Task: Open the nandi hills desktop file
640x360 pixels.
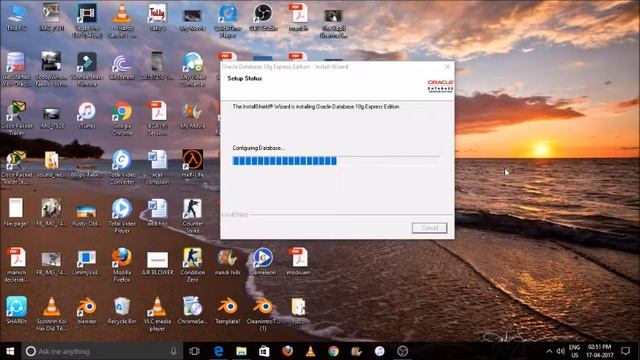Action: (x=228, y=262)
